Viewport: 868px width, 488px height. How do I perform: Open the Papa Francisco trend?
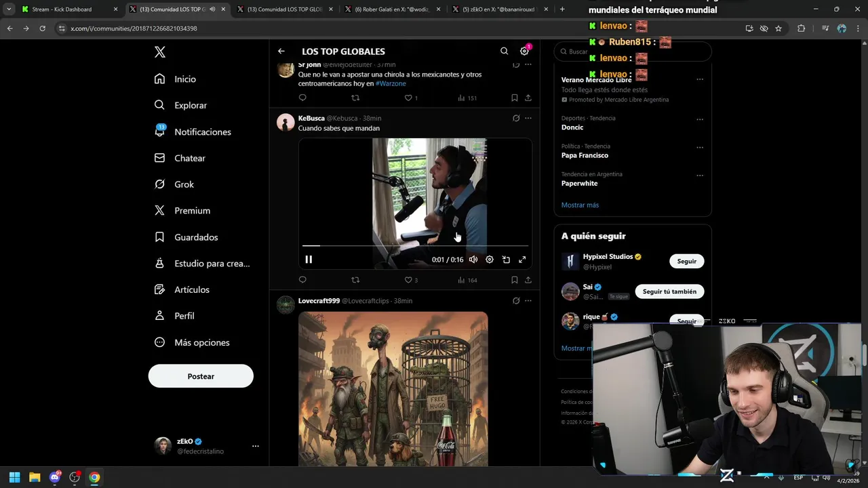(585, 155)
